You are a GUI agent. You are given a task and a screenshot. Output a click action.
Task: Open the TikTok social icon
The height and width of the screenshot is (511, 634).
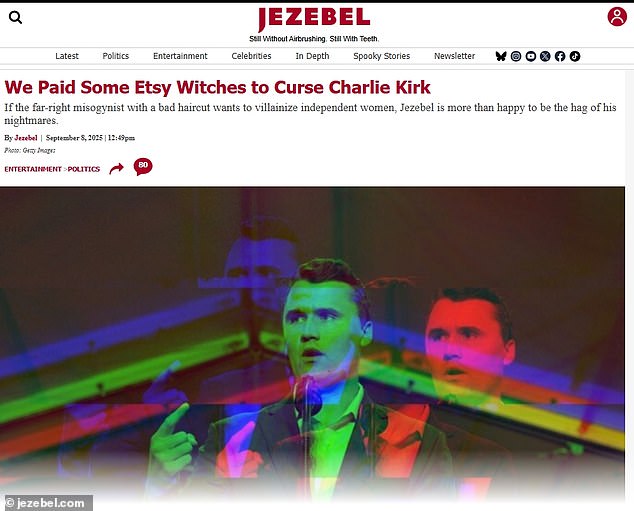click(575, 56)
